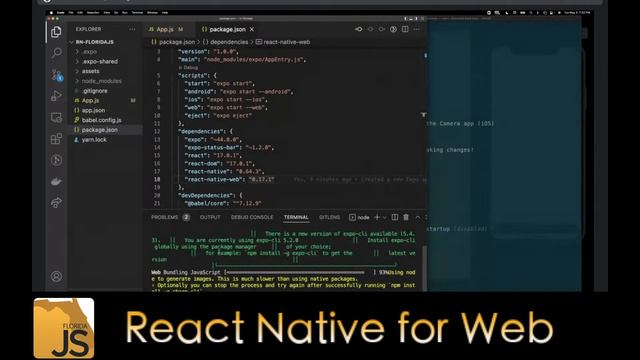Click the Split Editor Right icon
Screen dimensions: 640x360
[x=405, y=29]
